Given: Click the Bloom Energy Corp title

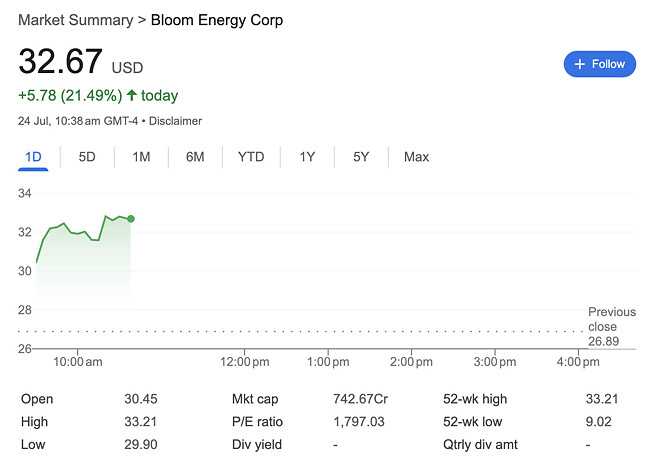Looking at the screenshot, I should tap(217, 20).
